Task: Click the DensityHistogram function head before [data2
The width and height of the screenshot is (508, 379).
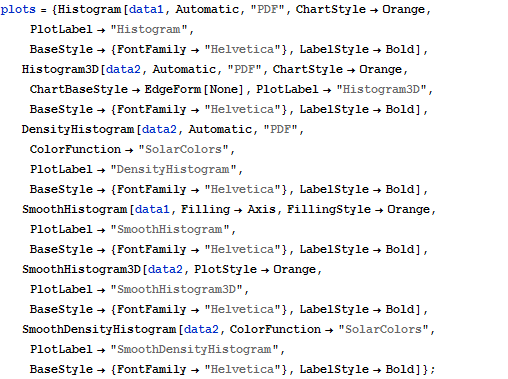Action: (78, 129)
